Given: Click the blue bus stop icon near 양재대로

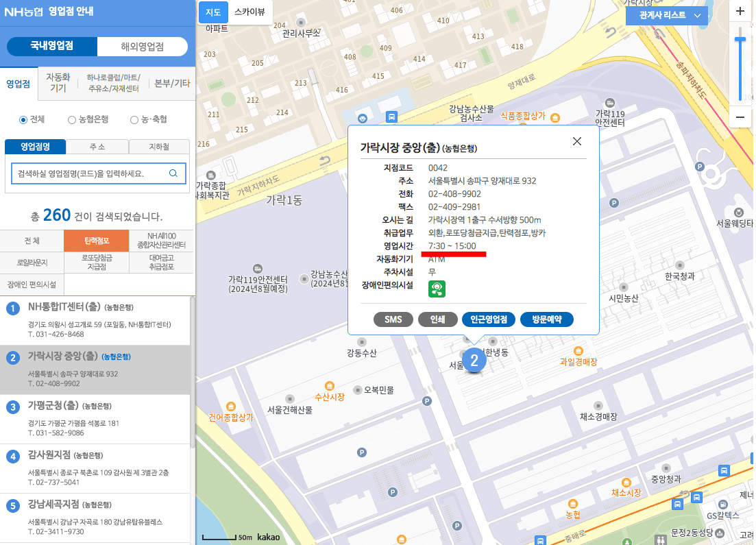Looking at the screenshot, I should 392,117.
